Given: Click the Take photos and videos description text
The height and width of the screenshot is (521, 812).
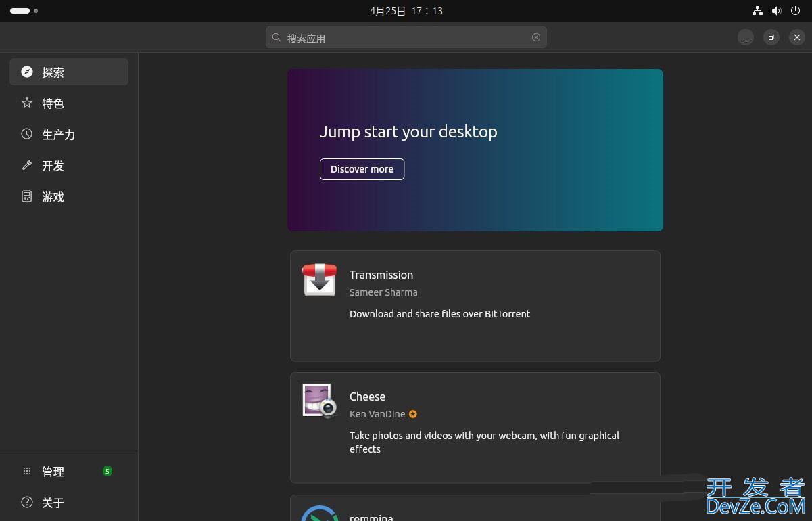Looking at the screenshot, I should [x=484, y=443].
